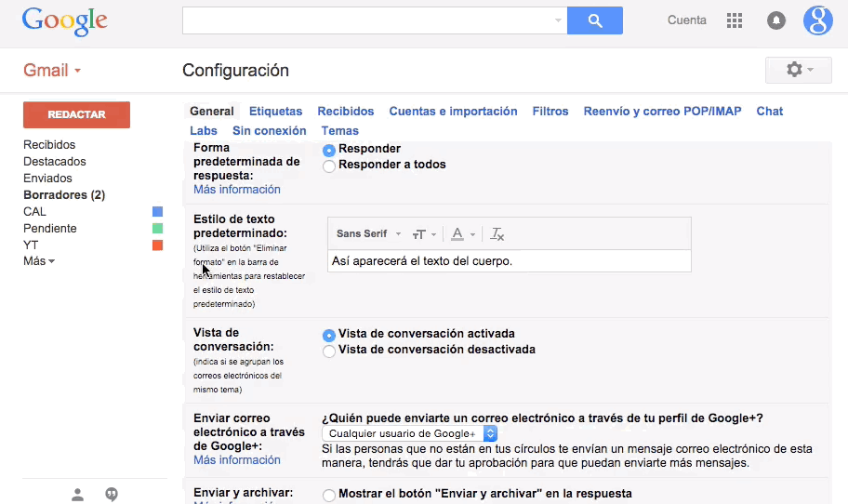Switch to the Etiquetas tab
Image resolution: width=848 pixels, height=504 pixels.
tap(275, 111)
